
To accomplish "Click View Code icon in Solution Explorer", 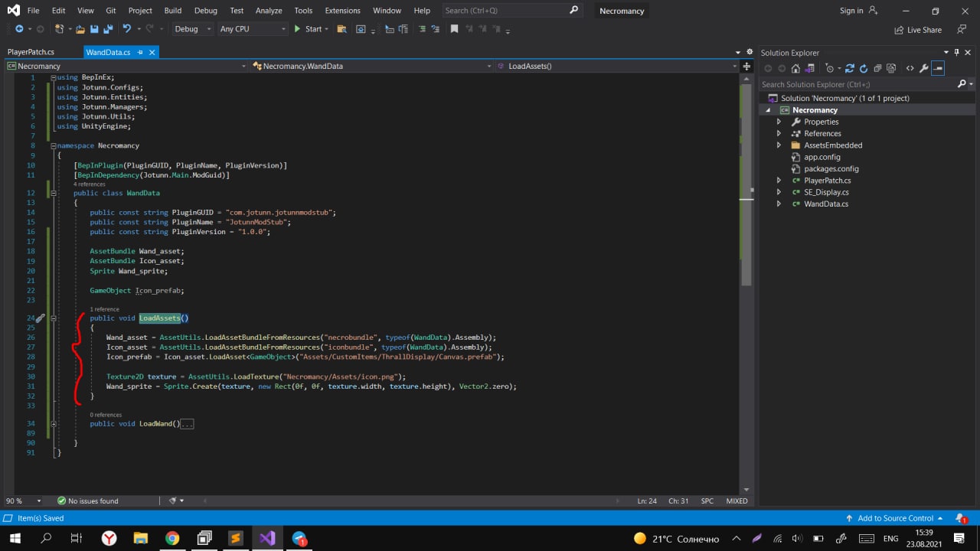I will [910, 68].
